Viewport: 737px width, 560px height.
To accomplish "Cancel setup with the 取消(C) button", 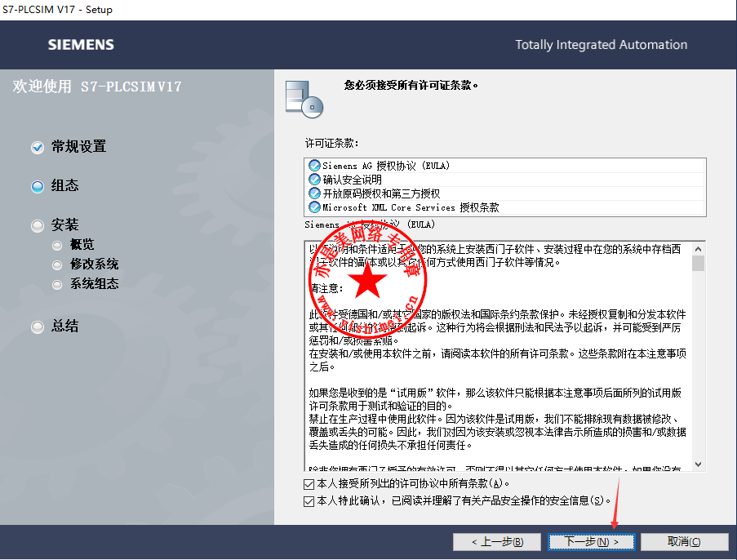I will click(684, 542).
